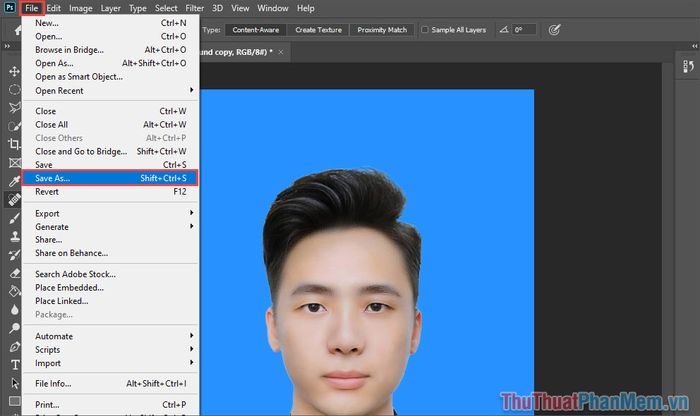Expand the Generate submenu
Image resolution: width=700 pixels, height=416 pixels.
[x=111, y=227]
